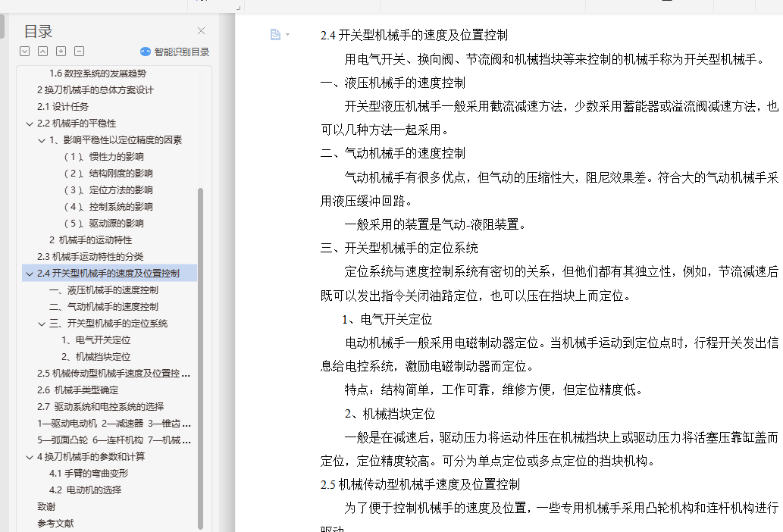Open the dropdown arrow next to the page icon
The width and height of the screenshot is (783, 532).
tap(287, 34)
